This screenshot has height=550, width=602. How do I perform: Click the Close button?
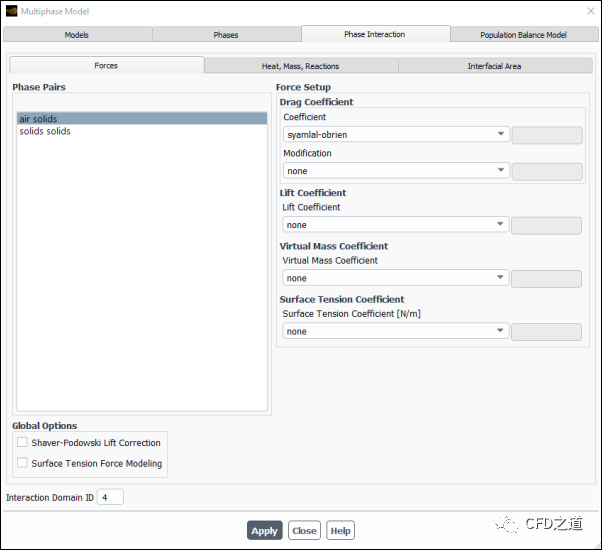[x=304, y=530]
